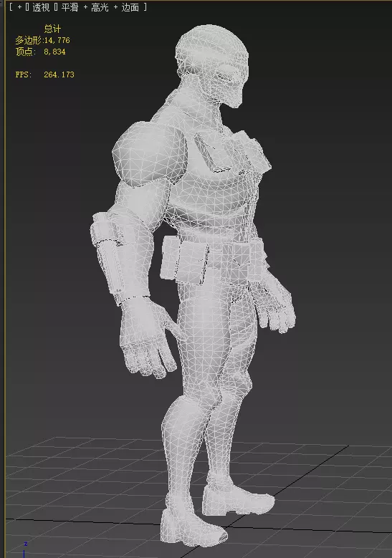Click the 多边形 14,776 polygon count

(42, 40)
